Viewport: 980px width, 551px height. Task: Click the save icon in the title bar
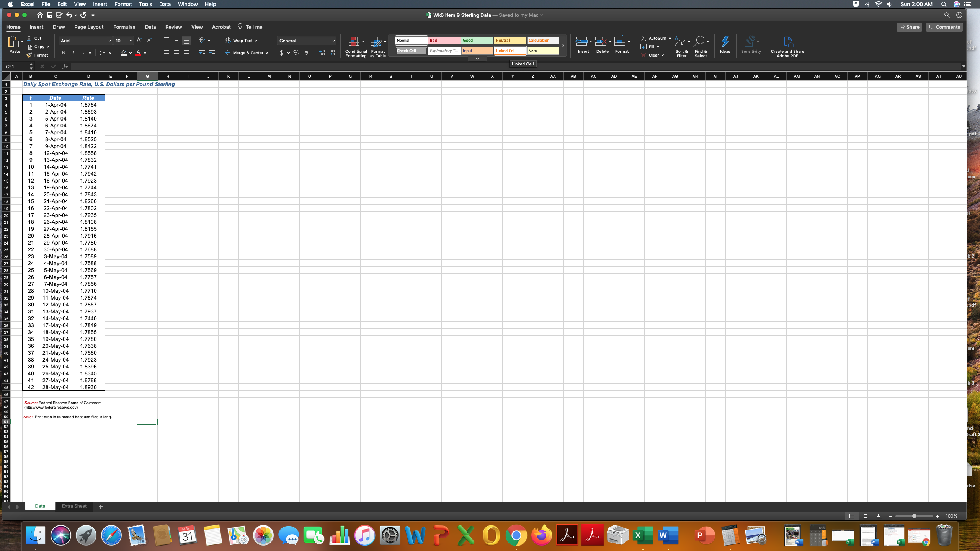[50, 15]
